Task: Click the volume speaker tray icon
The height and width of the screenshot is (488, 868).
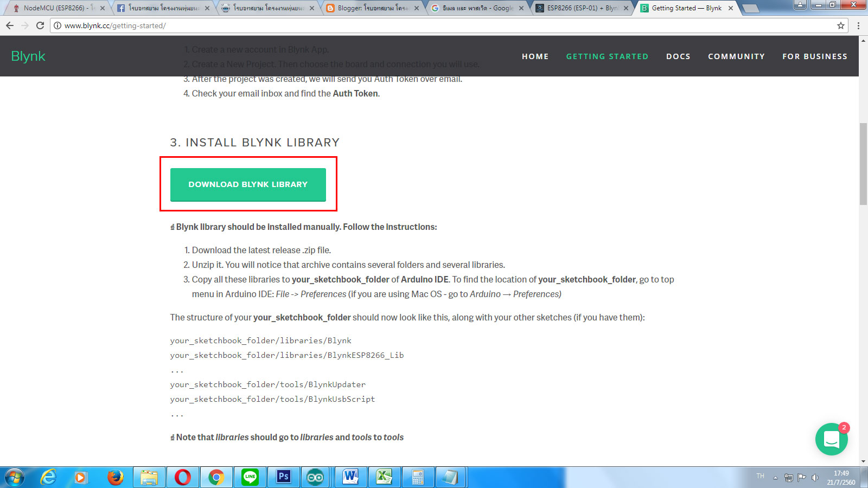Action: (x=815, y=478)
